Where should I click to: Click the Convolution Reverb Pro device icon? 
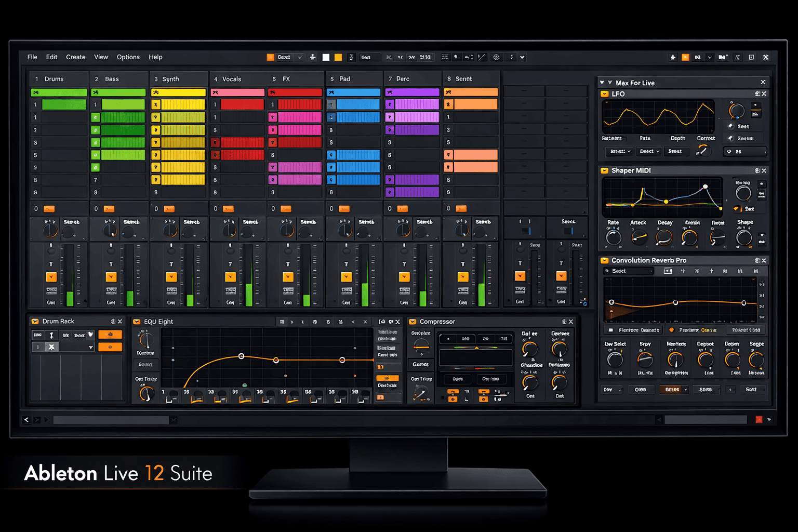[605, 260]
